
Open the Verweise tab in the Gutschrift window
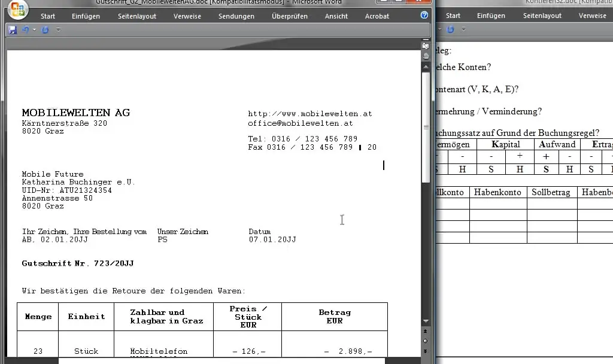(187, 16)
